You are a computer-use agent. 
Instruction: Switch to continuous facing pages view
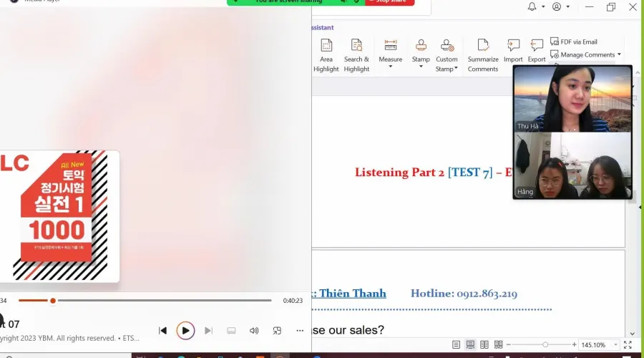pyautogui.click(x=498, y=345)
